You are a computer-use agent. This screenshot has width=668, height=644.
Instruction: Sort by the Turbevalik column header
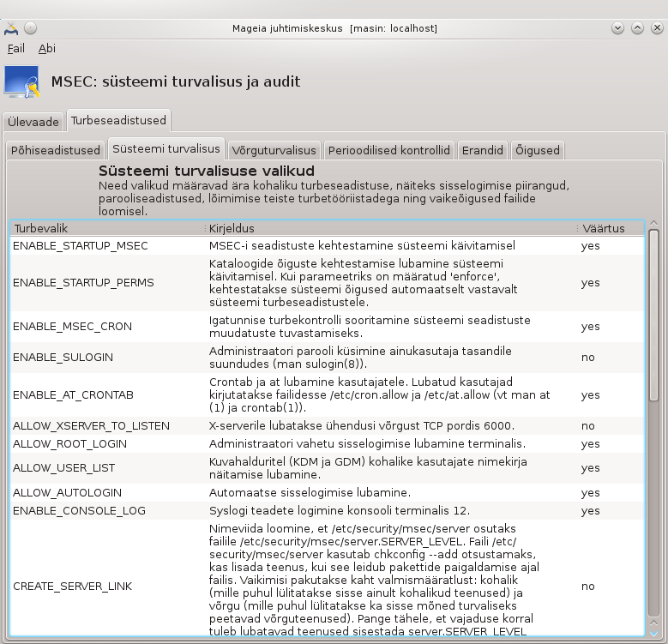107,228
